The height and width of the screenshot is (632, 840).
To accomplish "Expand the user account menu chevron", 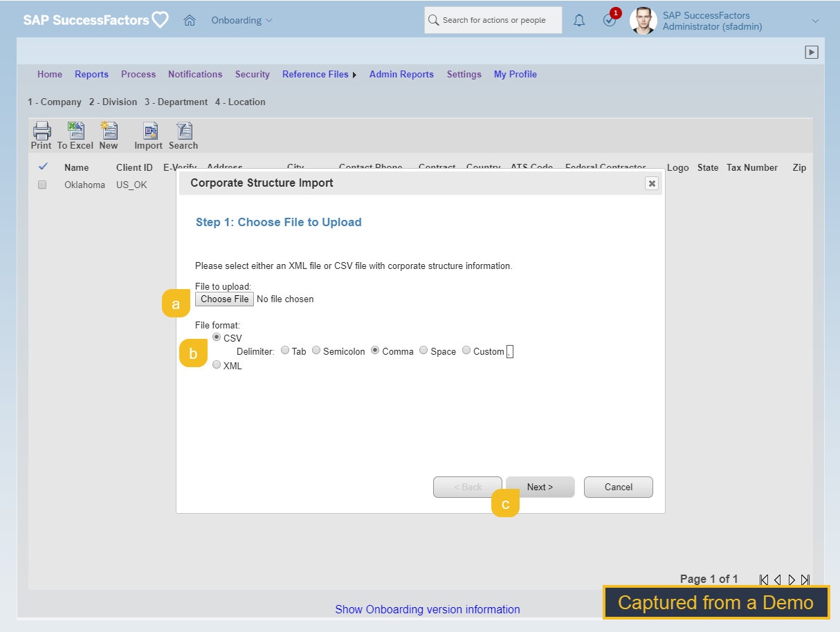I will [815, 21].
